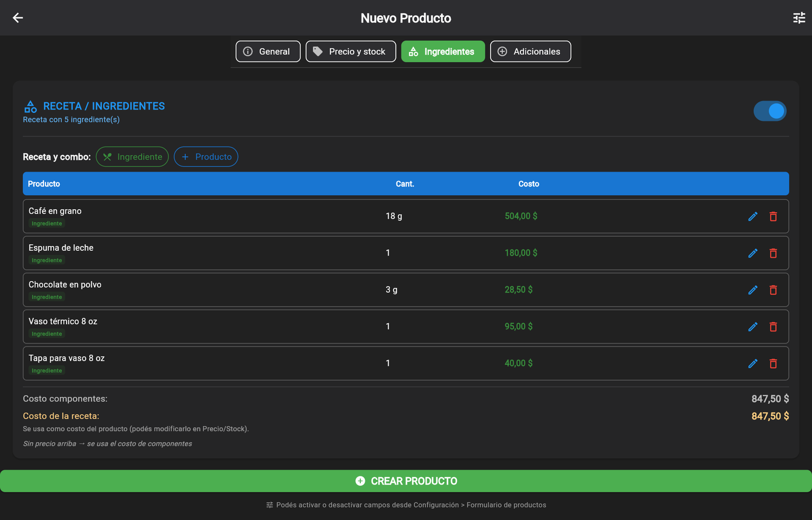The height and width of the screenshot is (520, 812).
Task: Edit the Café en grano ingredient
Action: pos(753,217)
